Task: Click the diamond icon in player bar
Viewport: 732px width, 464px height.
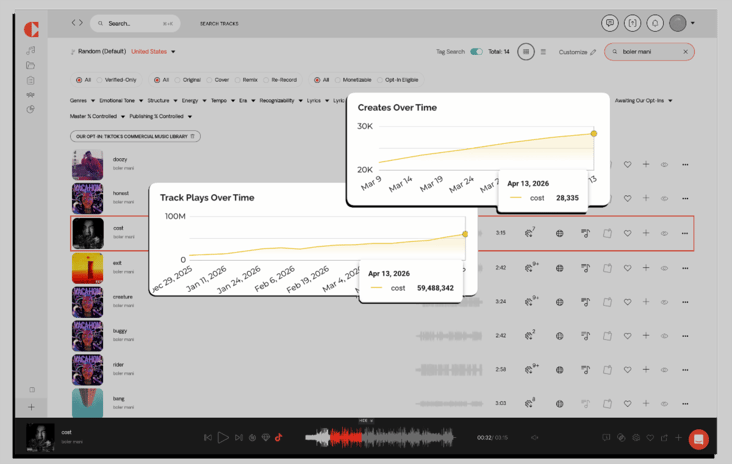Action: point(266,437)
